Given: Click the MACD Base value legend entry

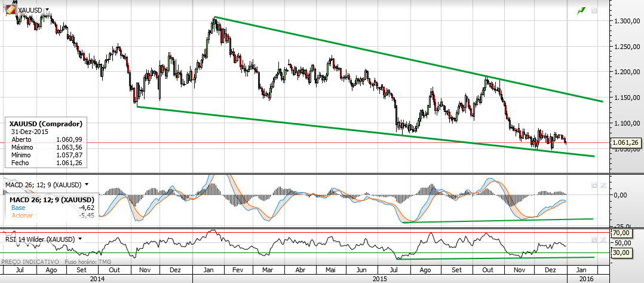Looking at the screenshot, I should click(x=18, y=207).
